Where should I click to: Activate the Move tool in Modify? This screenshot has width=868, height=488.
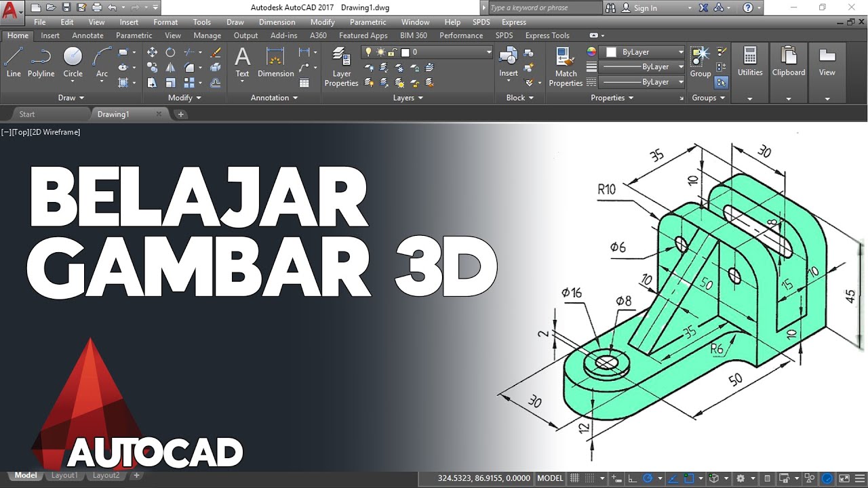[x=152, y=52]
